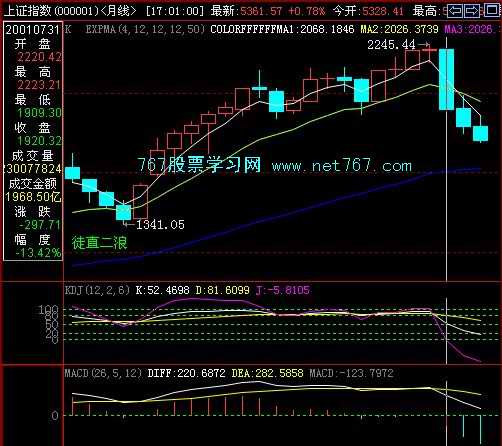Click the percentage change -13.42%
Screen dimensions: 502x446
(x=38, y=253)
